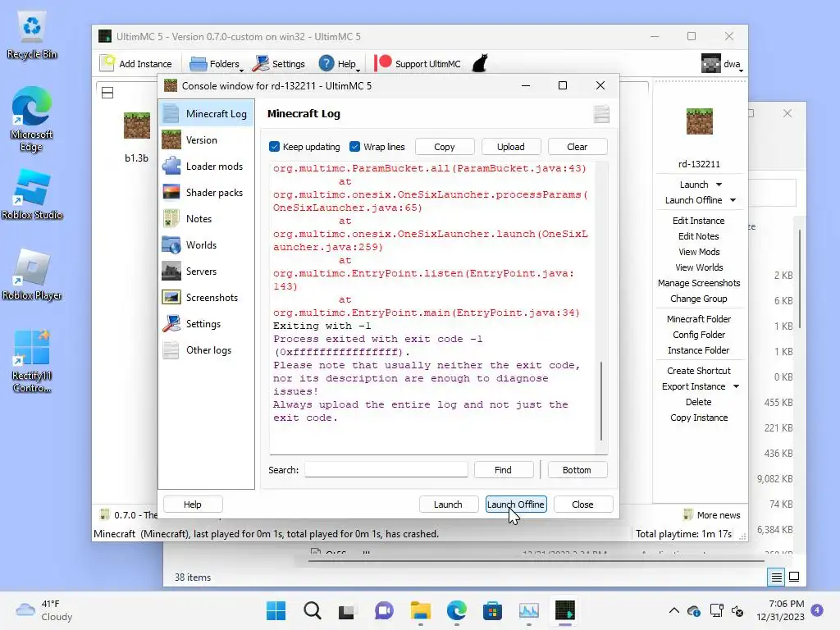The image size is (840, 630).
Task: Click Edit Instance in side panel
Action: click(x=699, y=221)
